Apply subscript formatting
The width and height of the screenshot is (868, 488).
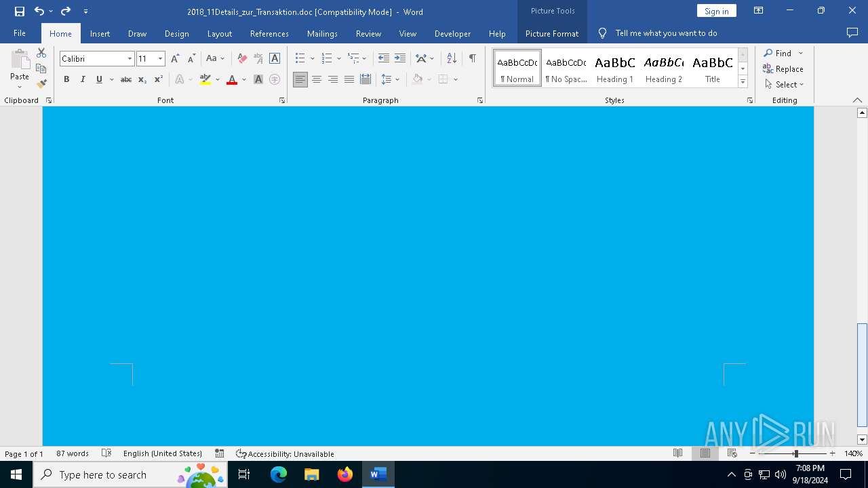[142, 79]
